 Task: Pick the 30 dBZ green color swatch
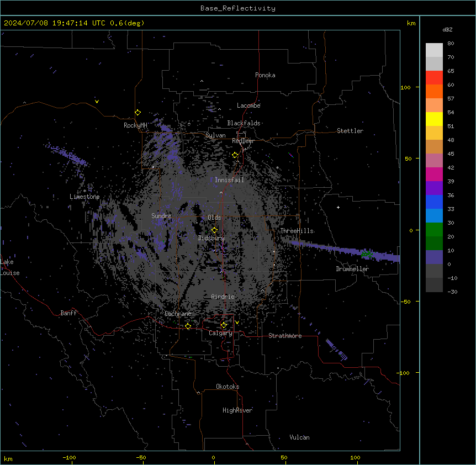tap(434, 230)
